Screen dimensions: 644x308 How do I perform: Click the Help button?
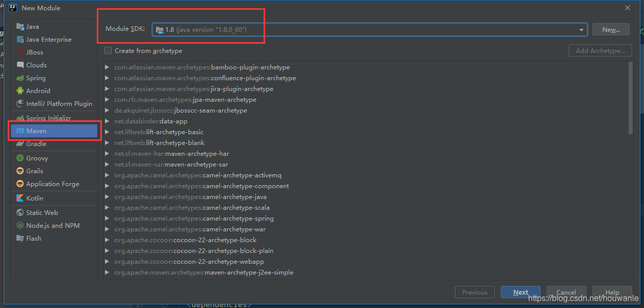coord(612,292)
